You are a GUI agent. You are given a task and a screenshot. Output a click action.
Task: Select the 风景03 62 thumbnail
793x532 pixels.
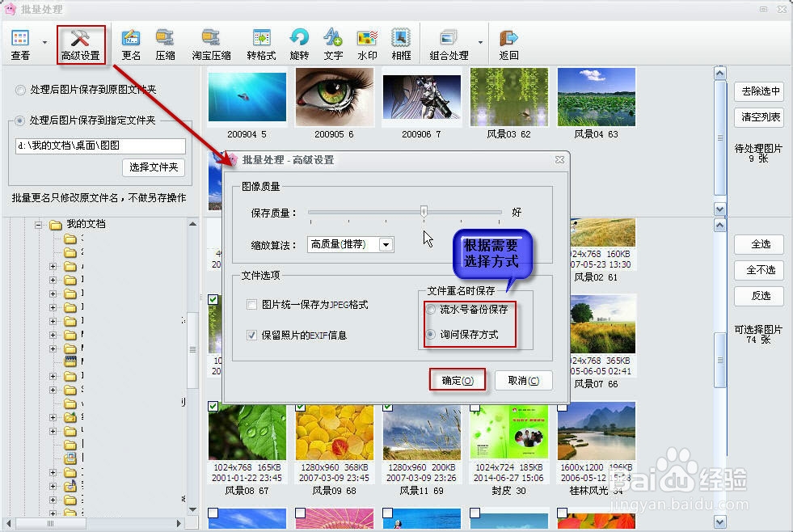click(508, 97)
